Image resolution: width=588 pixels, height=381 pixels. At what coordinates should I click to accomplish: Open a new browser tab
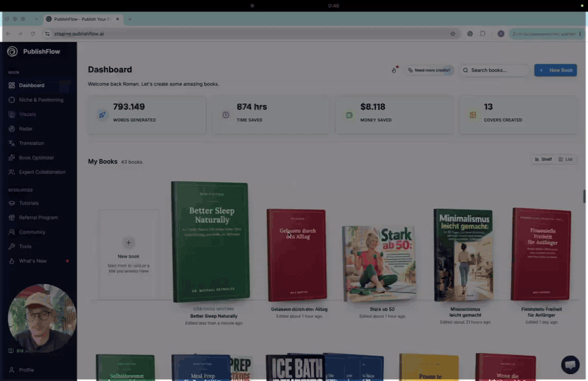point(130,19)
